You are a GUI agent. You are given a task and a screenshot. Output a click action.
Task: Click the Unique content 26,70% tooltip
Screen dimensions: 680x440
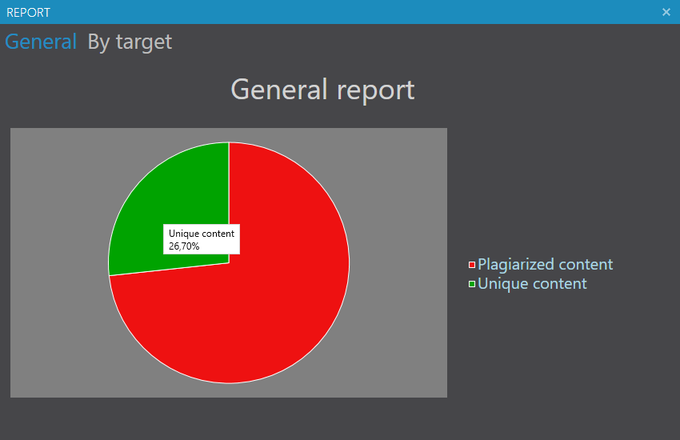(x=201, y=239)
